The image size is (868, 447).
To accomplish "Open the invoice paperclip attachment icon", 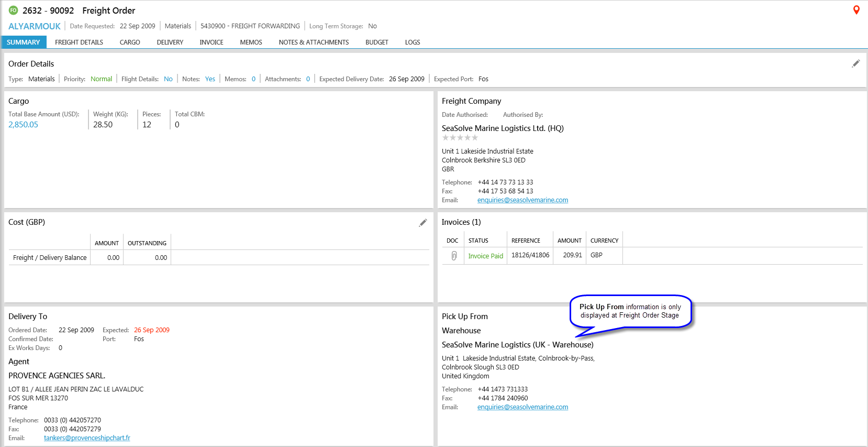I will point(453,256).
